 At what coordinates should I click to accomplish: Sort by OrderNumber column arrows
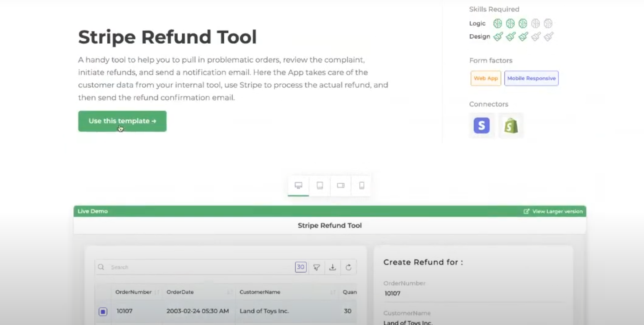pyautogui.click(x=157, y=292)
